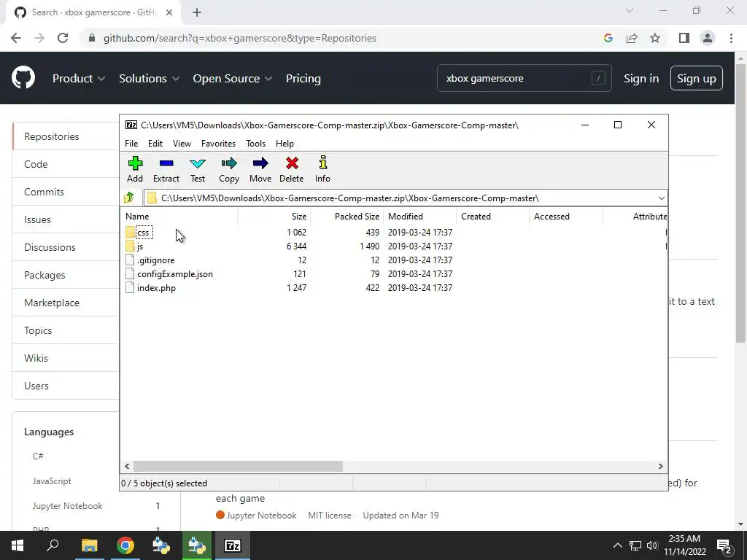Filter by Jupyter Notebook language
747x560 pixels.
pyautogui.click(x=68, y=506)
